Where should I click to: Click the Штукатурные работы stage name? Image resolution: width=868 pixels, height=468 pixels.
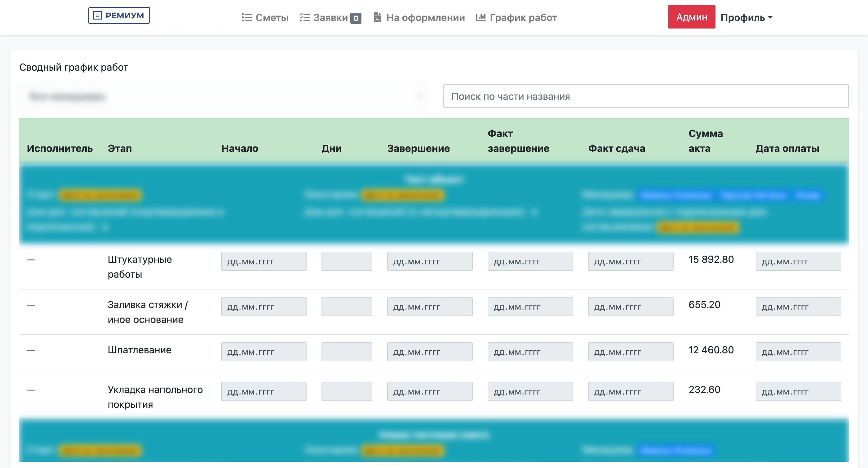click(x=140, y=267)
